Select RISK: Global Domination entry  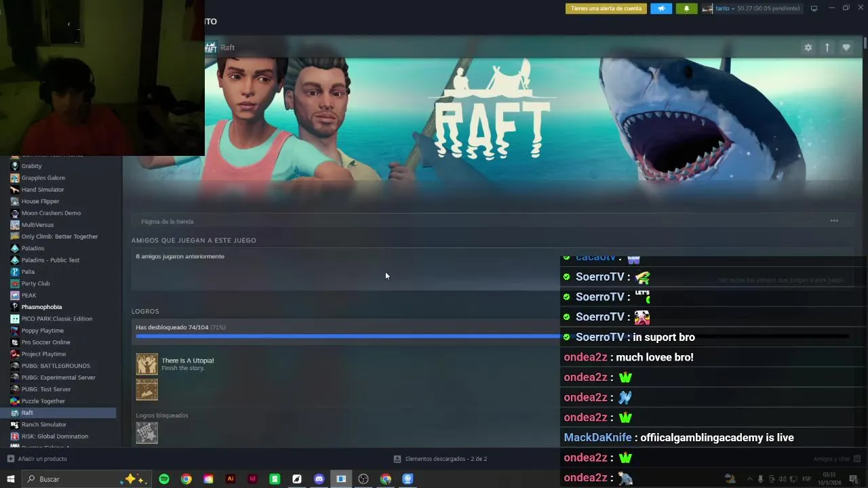pyautogui.click(x=54, y=436)
